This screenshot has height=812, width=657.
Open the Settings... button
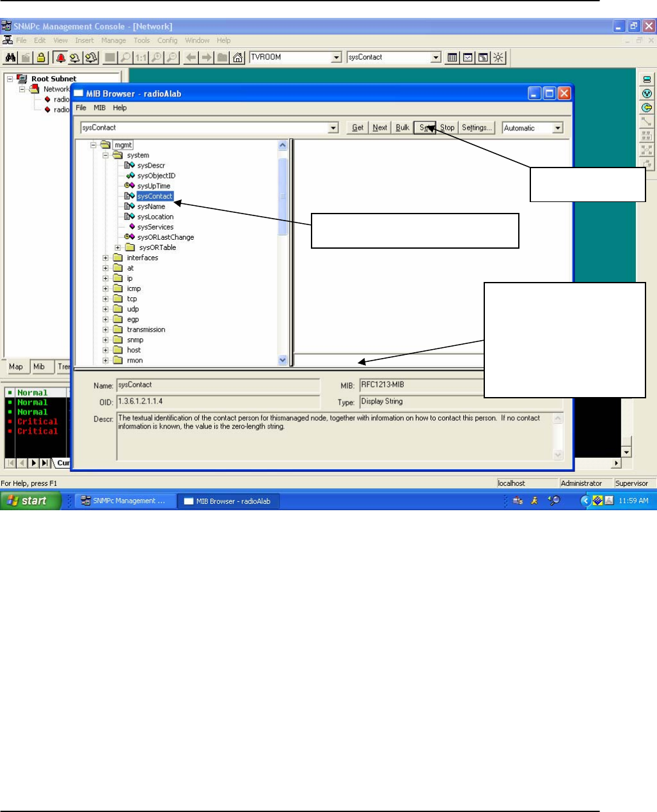tap(477, 128)
